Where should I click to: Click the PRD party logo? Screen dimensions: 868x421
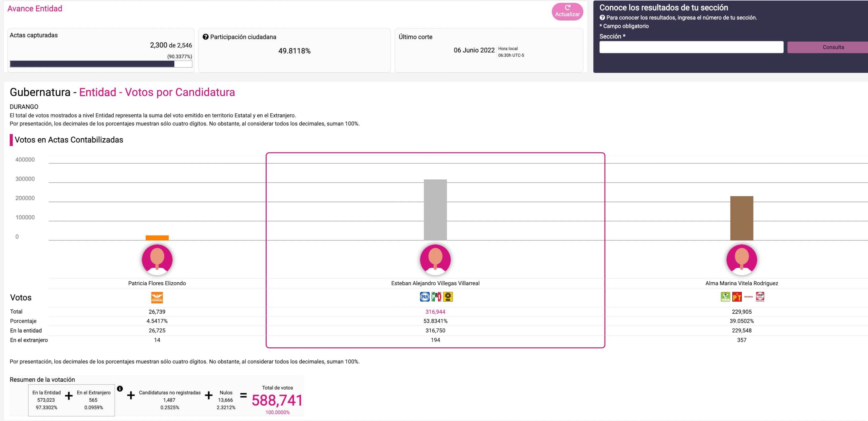[x=448, y=296]
